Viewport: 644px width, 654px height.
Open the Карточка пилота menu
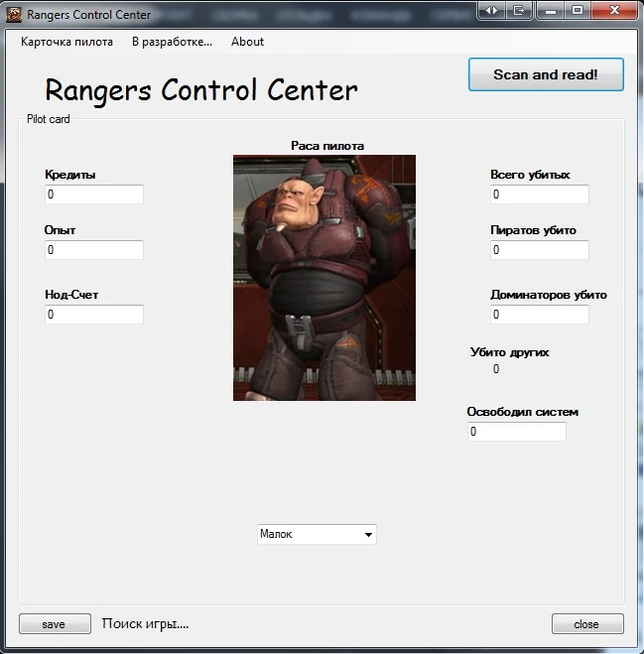[66, 42]
